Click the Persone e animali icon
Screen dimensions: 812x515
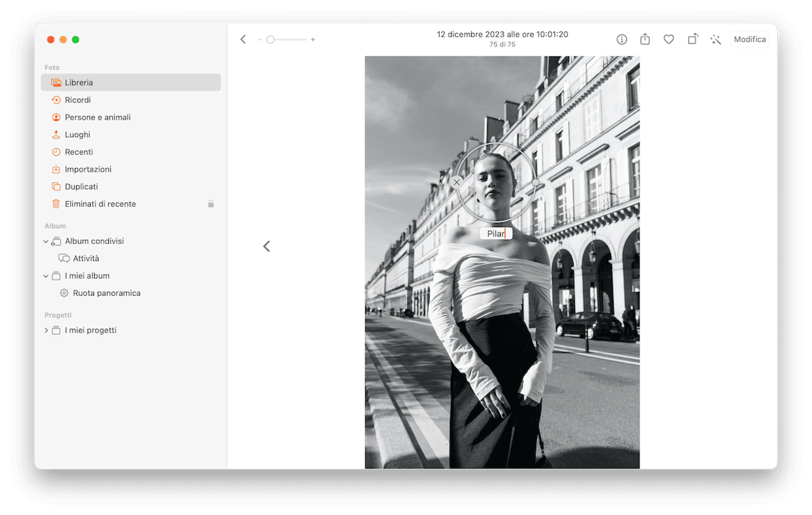(56, 117)
